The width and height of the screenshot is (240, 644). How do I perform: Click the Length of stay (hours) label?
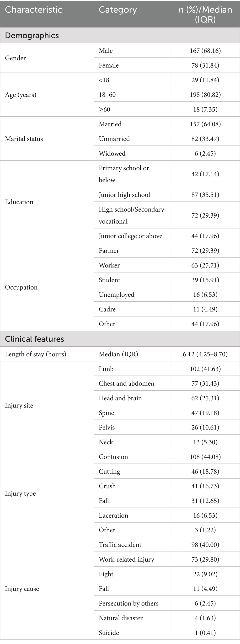(x=36, y=354)
